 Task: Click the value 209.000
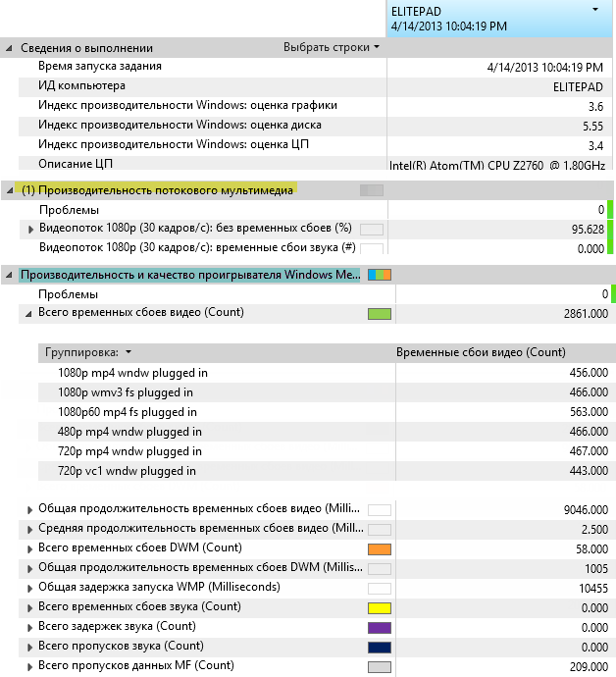pyautogui.click(x=589, y=667)
